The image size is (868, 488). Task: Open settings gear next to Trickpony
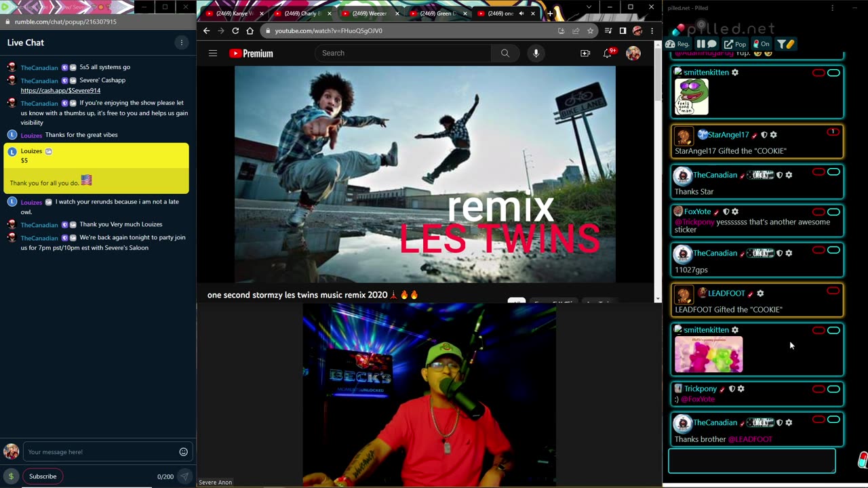(x=741, y=389)
